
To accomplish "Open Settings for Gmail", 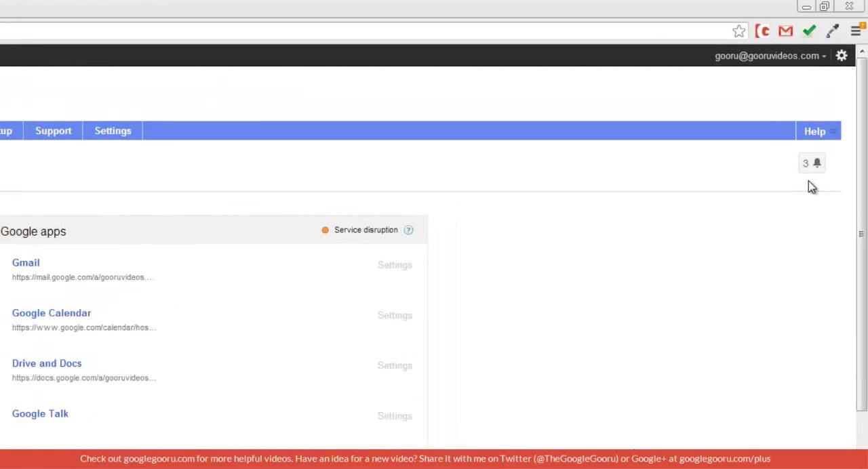I will [395, 265].
